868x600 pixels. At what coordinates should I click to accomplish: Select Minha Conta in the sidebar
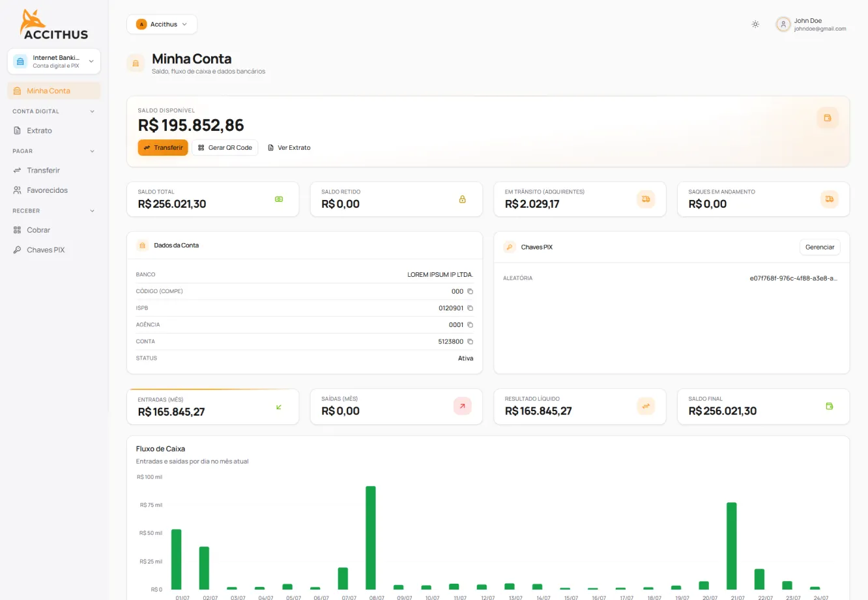[54, 91]
